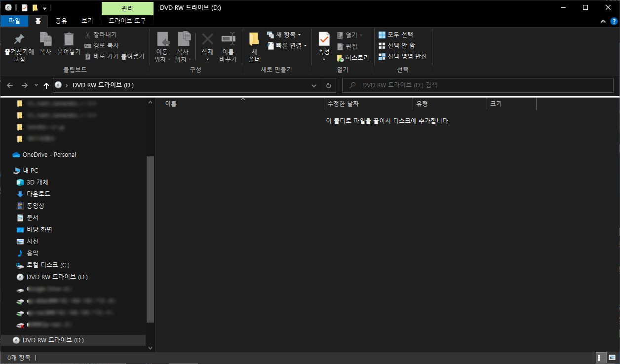Sort by 이름 name column
Screen dimensions: 620x364
[x=242, y=104]
